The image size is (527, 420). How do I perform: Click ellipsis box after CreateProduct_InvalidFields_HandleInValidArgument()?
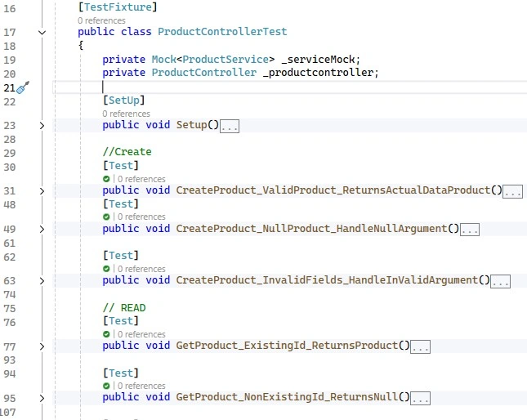pos(501,282)
